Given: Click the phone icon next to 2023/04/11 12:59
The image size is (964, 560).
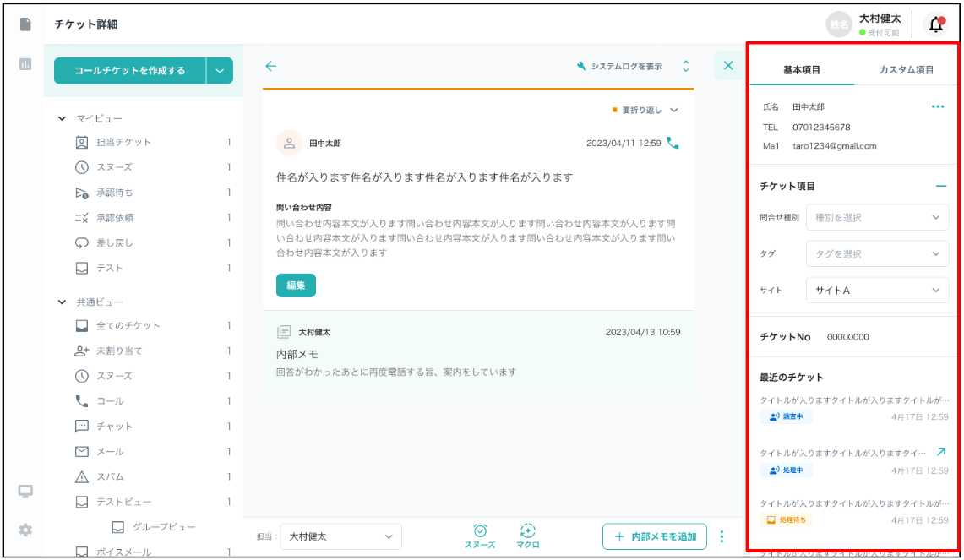Looking at the screenshot, I should click(x=673, y=144).
